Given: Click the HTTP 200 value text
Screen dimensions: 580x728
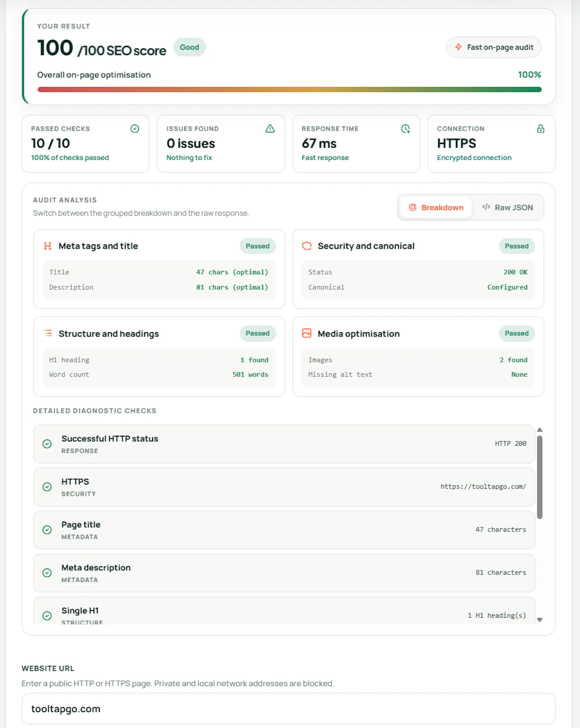Looking at the screenshot, I should pyautogui.click(x=510, y=443).
